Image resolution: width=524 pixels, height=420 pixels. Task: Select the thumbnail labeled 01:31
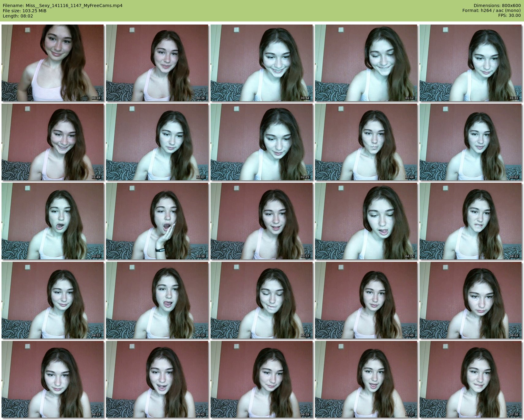[470, 63]
